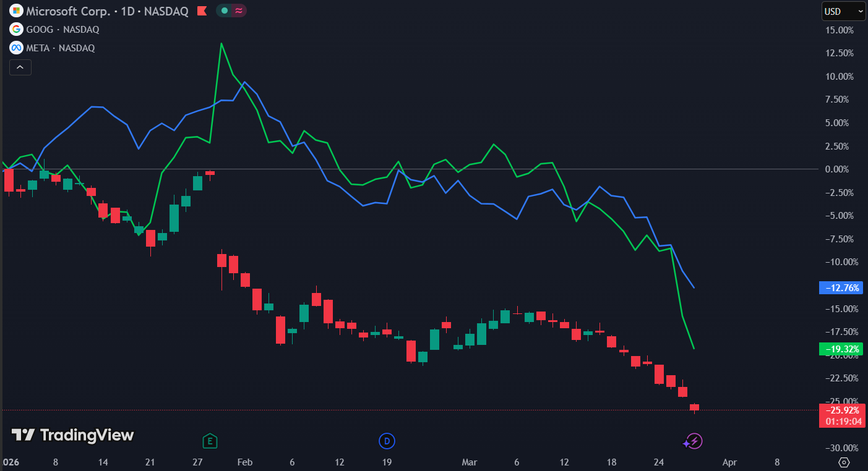This screenshot has width=868, height=471.
Task: Click the 24 date on time axis
Action: click(x=659, y=462)
